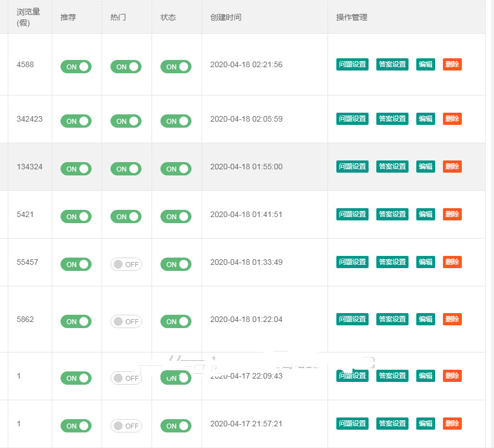Screen dimensions: 494x448
Task: Click 答案设置 in the 5862 row
Action: pyautogui.click(x=392, y=319)
